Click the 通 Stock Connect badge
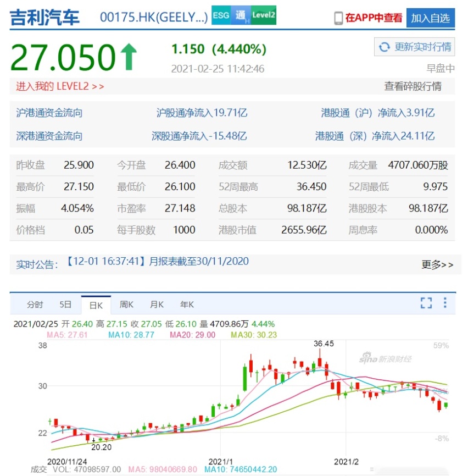Image resolution: width=468 pixels, height=476 pixels. point(241,15)
